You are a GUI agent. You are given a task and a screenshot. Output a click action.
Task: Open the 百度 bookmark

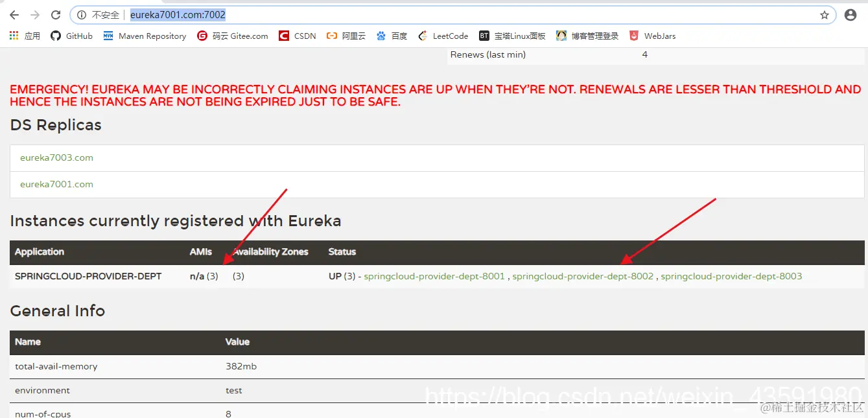392,36
